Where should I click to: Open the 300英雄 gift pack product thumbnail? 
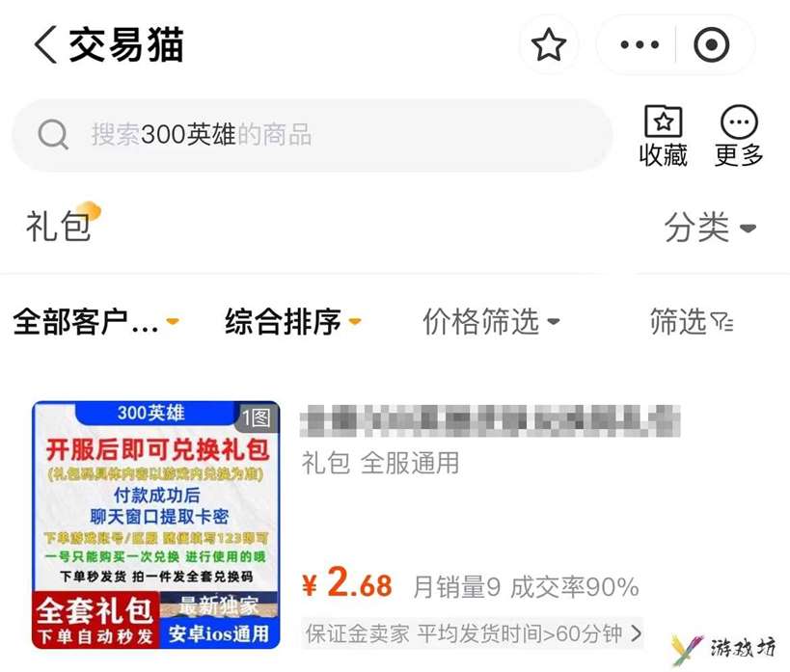(155, 524)
